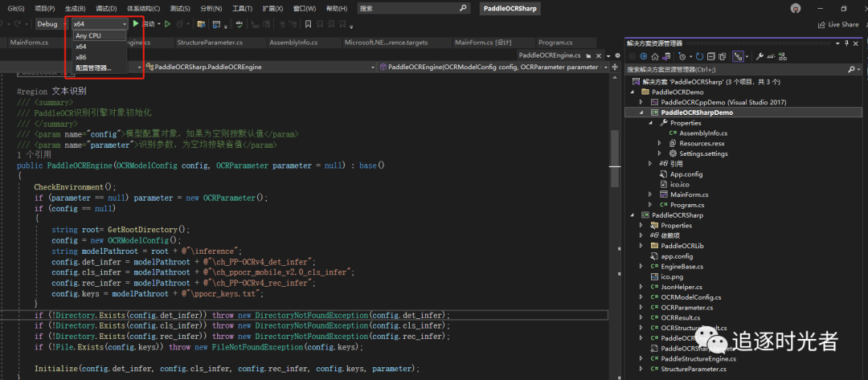This screenshot has width=868, height=380.
Task: Select Any CPU from platform list
Action: pos(100,36)
